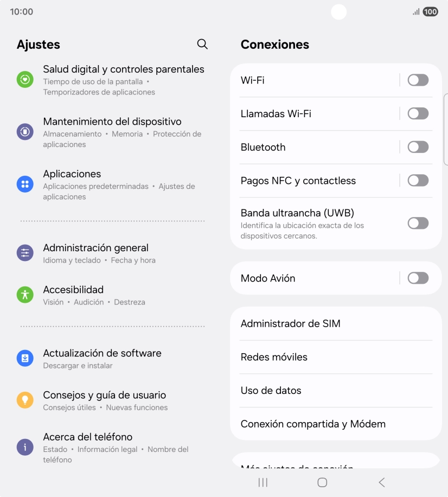This screenshot has width=448, height=497.
Task: Open the green Accesibilidad person icon
Action: tap(25, 295)
